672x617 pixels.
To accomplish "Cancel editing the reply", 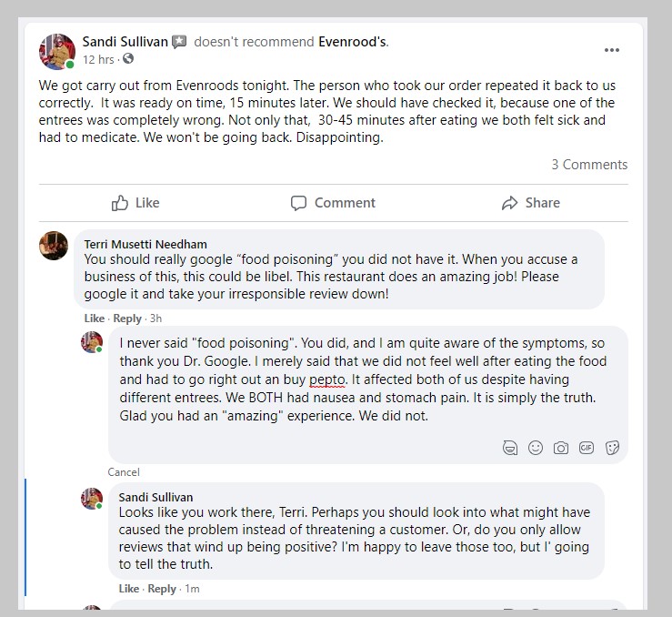I will click(x=124, y=472).
